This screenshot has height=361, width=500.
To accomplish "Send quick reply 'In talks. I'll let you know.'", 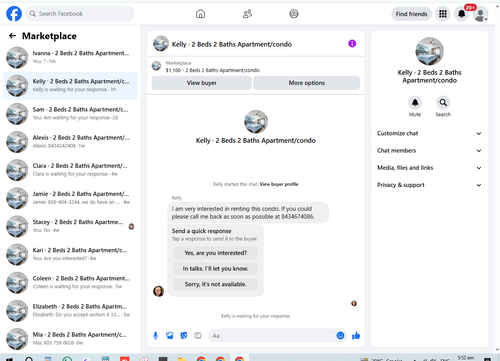I will point(216,269).
